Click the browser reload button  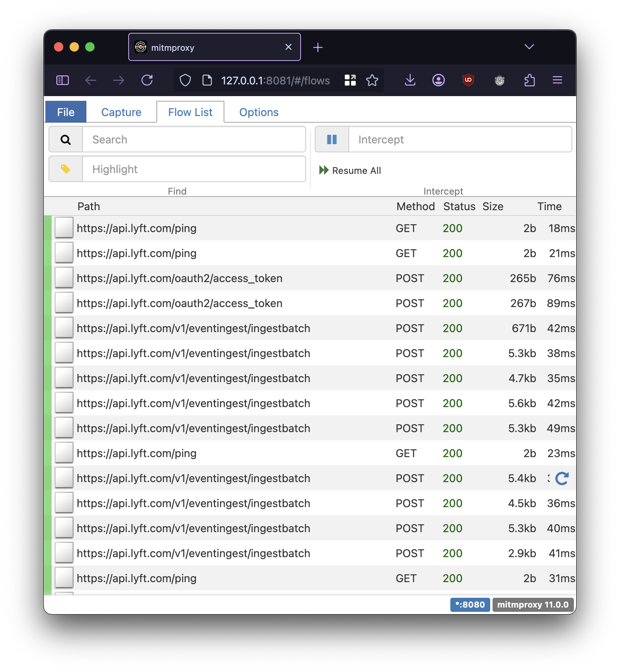147,80
